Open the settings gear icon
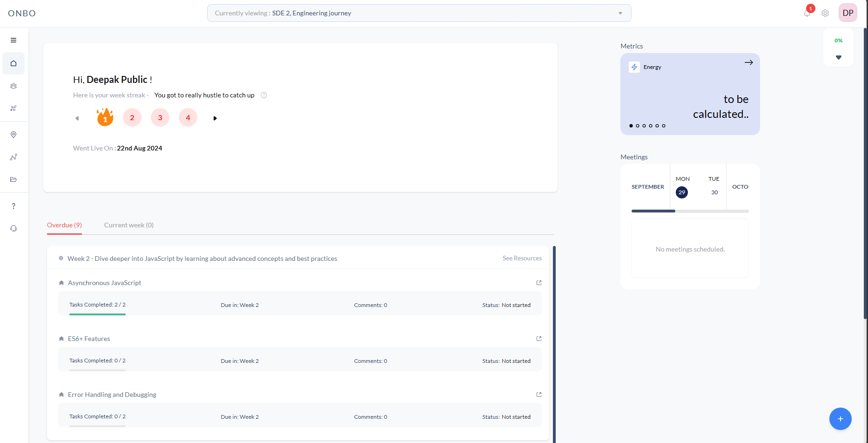Viewport: 868px width, 443px height. [825, 13]
